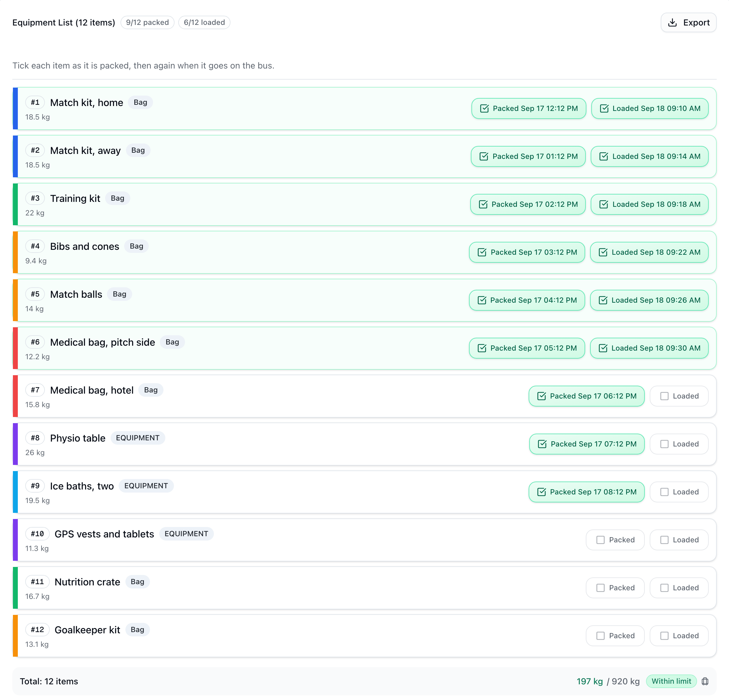Toggle Packed Sep 17 01:12 PM on Match kit, away
The height and width of the screenshot is (700, 729).
pos(528,157)
